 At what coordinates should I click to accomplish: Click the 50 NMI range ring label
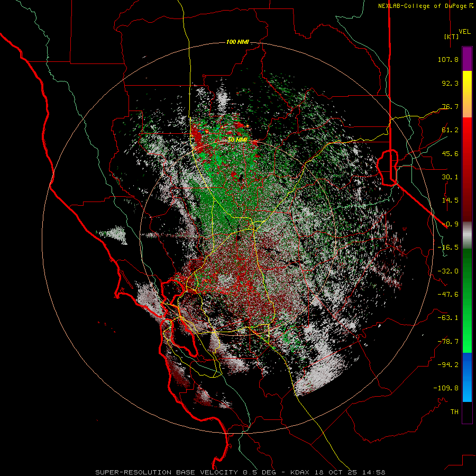coord(237,140)
